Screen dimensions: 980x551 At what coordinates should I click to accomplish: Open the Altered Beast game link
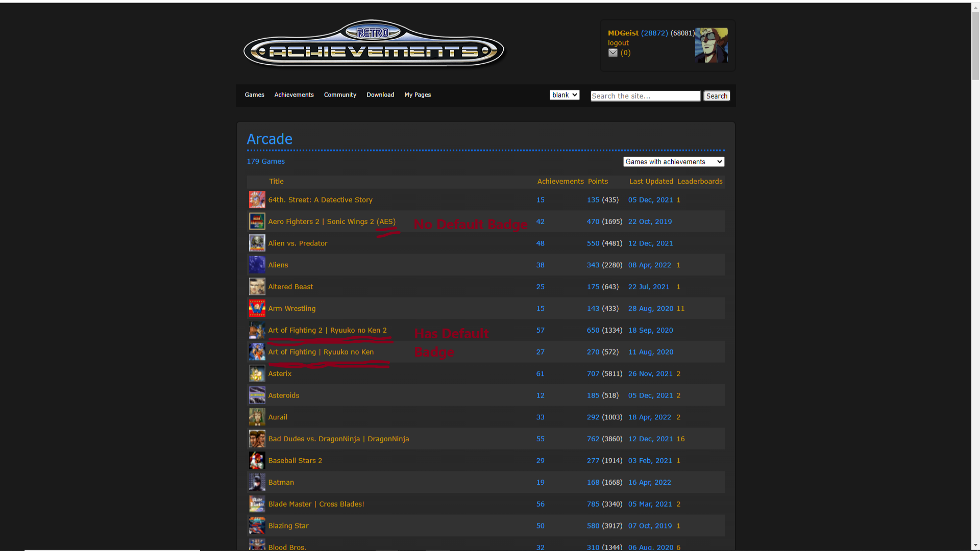pos(290,287)
